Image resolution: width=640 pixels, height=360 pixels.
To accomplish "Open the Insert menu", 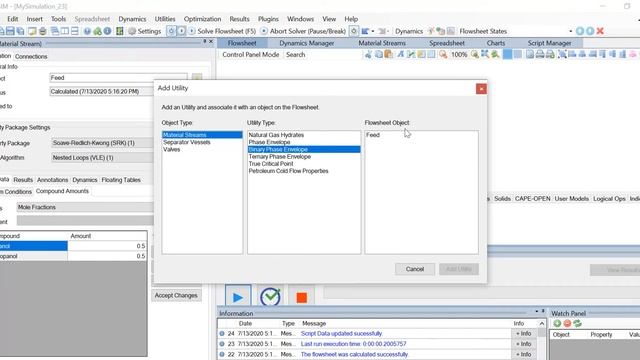I will [35, 19].
